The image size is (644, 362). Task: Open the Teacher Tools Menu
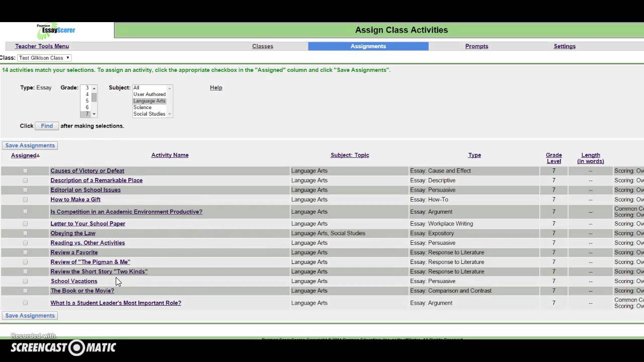tap(42, 46)
